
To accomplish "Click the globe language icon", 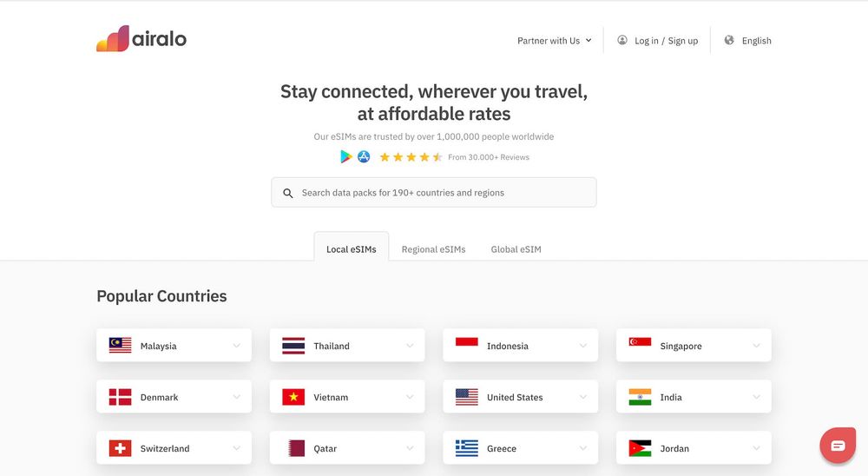I will coord(729,40).
